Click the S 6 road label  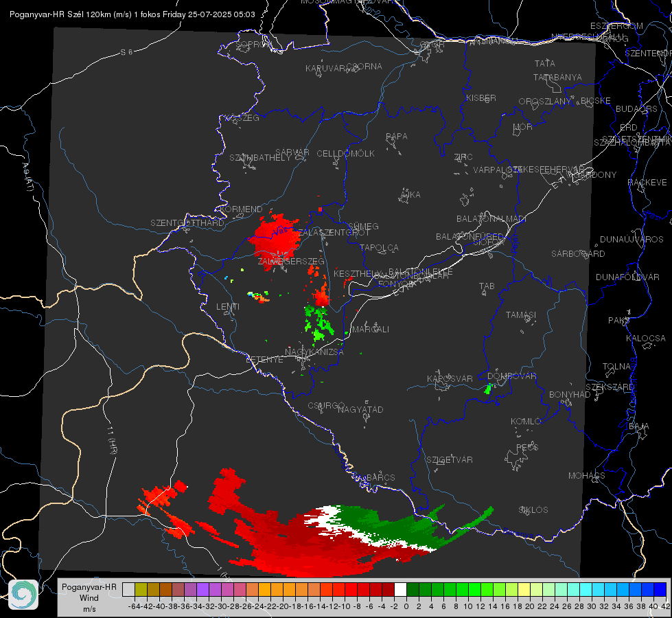pyautogui.click(x=126, y=52)
